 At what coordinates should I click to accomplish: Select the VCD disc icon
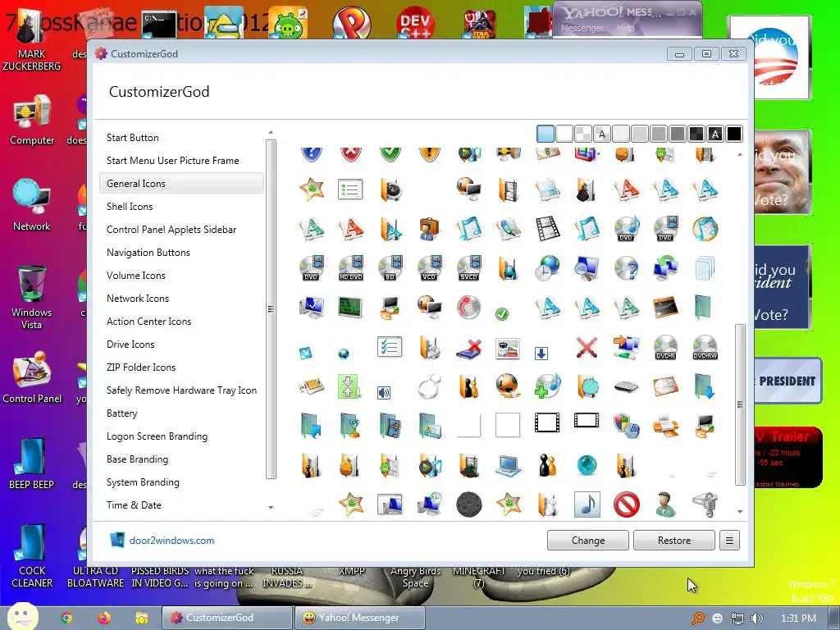(429, 268)
